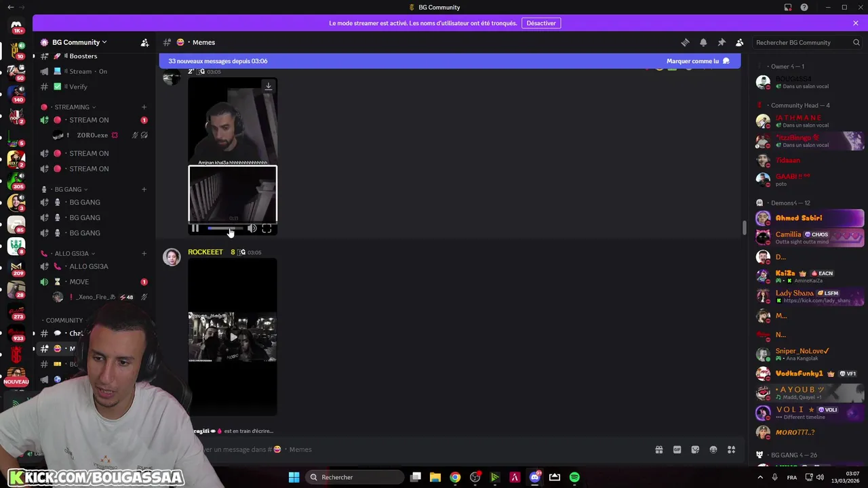Add a channel to STREAMING category
The width and height of the screenshot is (868, 488).
(x=144, y=107)
